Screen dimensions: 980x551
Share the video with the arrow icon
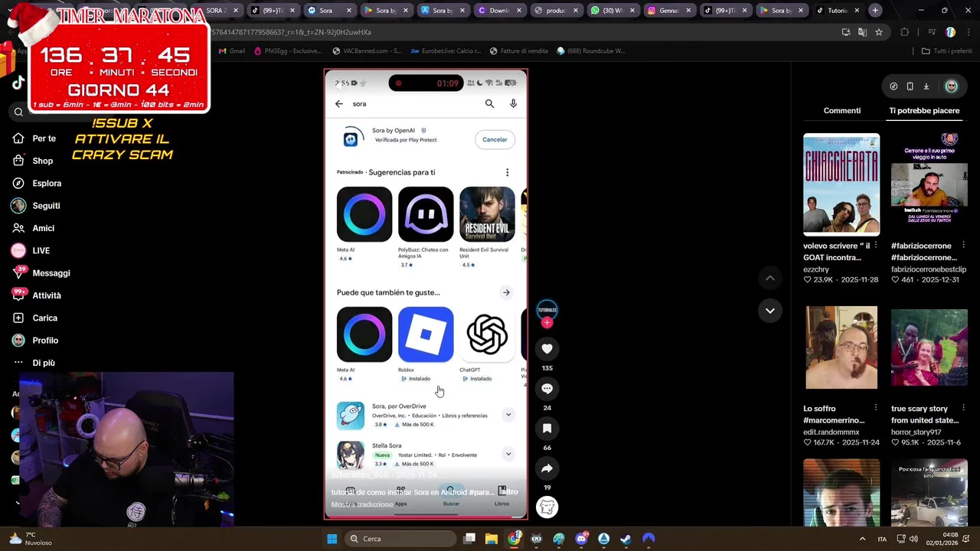(x=547, y=468)
